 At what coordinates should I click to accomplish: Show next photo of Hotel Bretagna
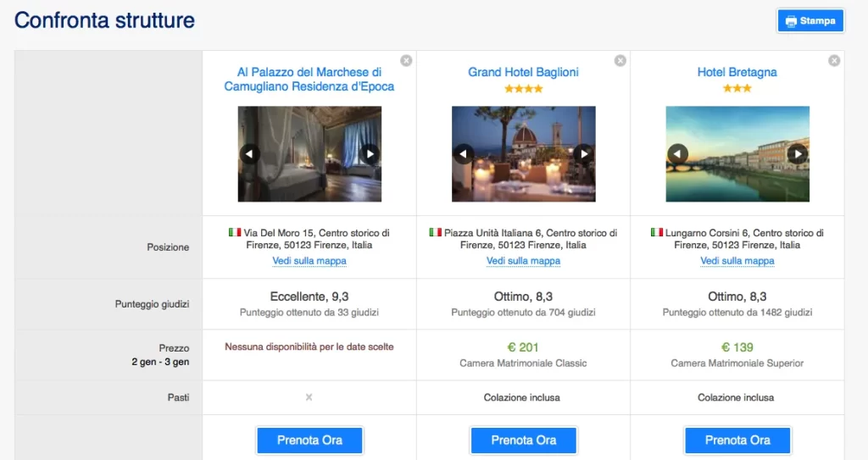pos(798,154)
